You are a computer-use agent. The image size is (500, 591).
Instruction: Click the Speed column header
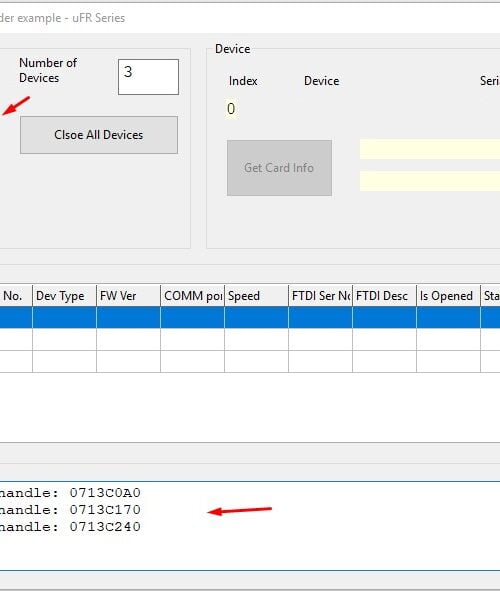point(257,296)
